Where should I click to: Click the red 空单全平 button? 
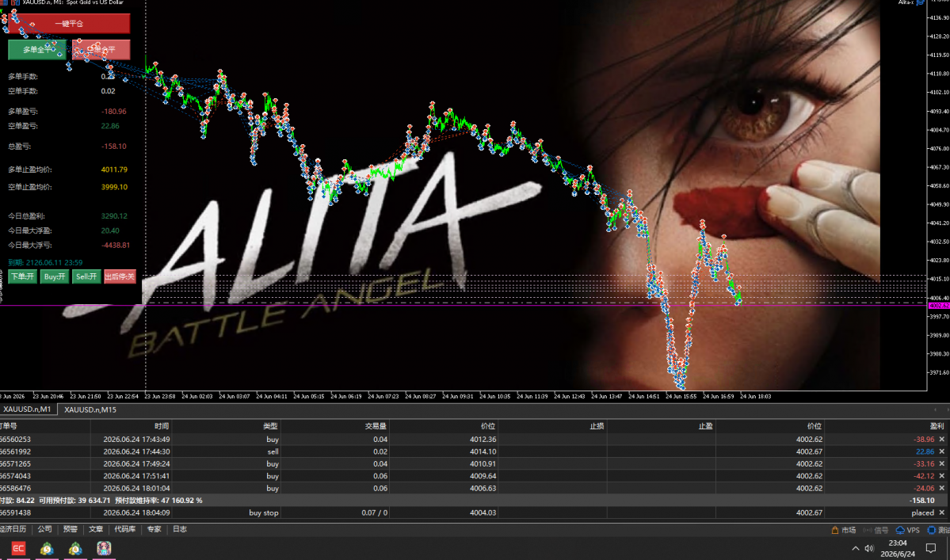pos(101,50)
